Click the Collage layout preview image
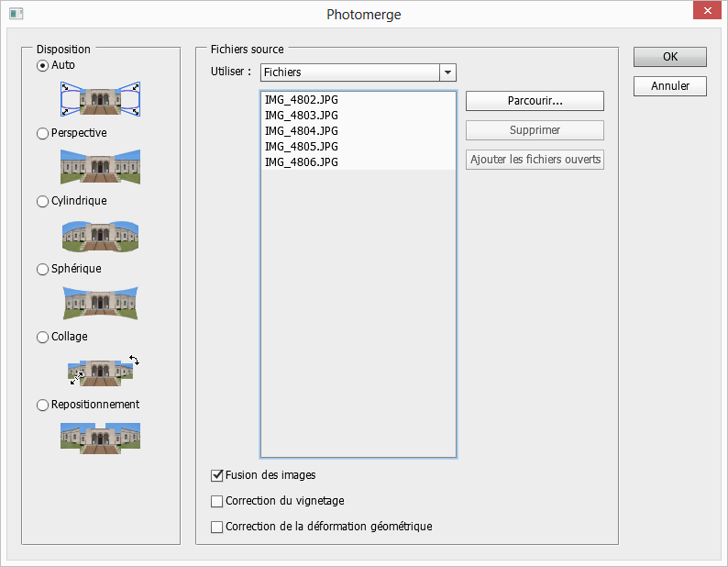This screenshot has height=567, width=728. click(x=103, y=371)
